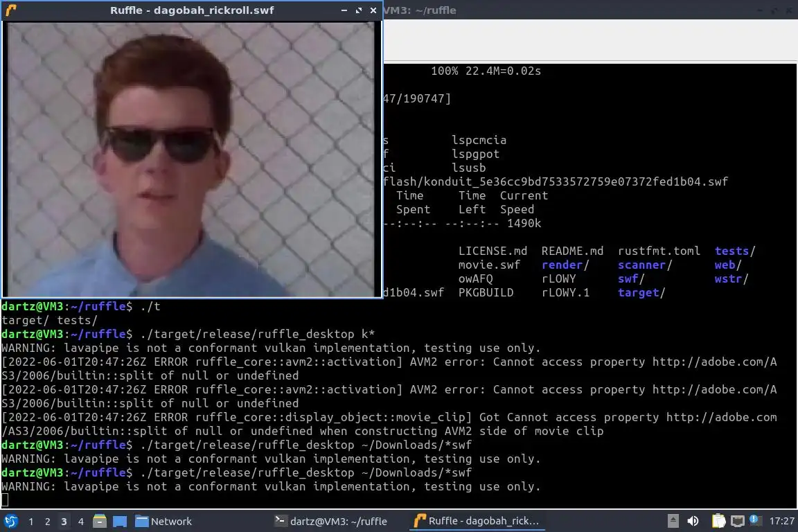Click the 'swf/' directory name
The image size is (798, 532).
(x=631, y=279)
